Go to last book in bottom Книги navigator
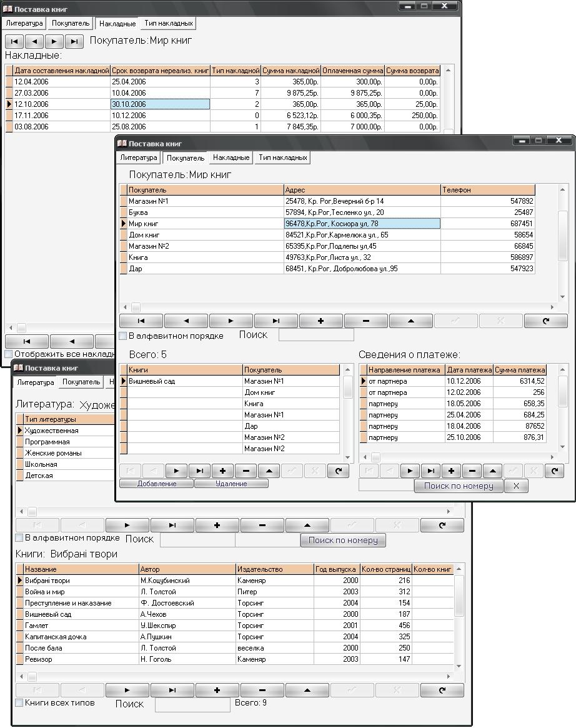Screen dimensions: 576x728 click(x=172, y=691)
